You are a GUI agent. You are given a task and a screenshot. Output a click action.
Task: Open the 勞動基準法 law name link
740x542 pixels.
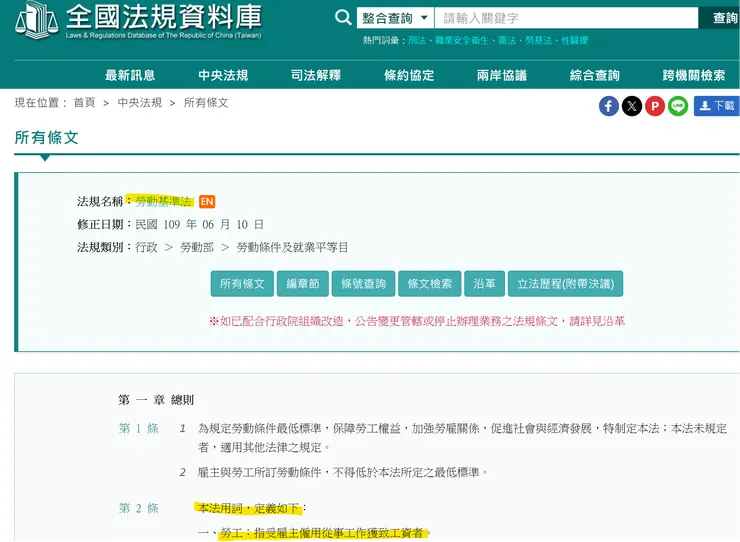click(x=164, y=202)
